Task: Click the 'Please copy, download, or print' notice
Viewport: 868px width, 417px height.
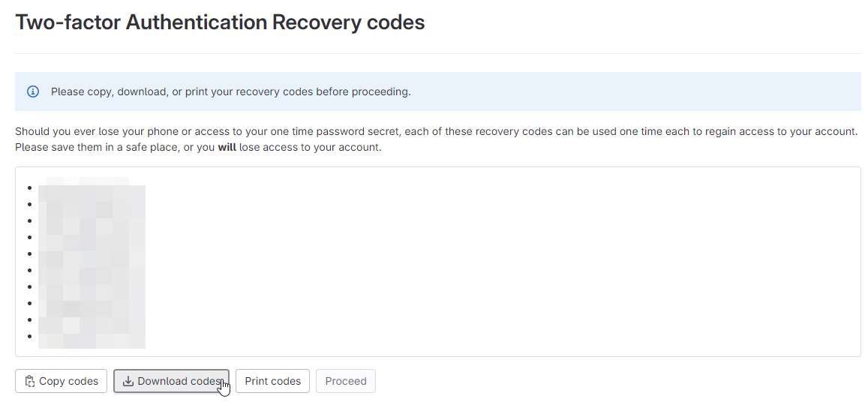Action: pos(231,91)
